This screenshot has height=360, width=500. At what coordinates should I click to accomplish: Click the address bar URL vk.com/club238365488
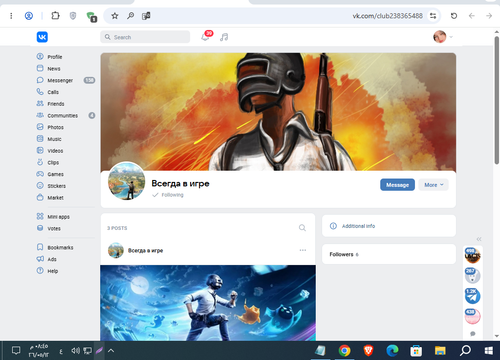pyautogui.click(x=387, y=16)
